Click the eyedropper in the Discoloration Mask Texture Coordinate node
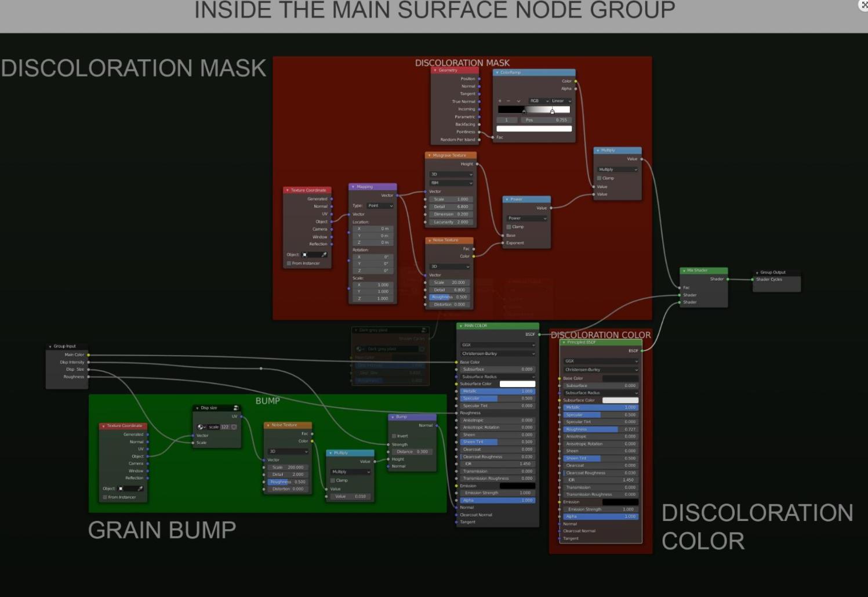Image resolution: width=868 pixels, height=597 pixels. (324, 255)
